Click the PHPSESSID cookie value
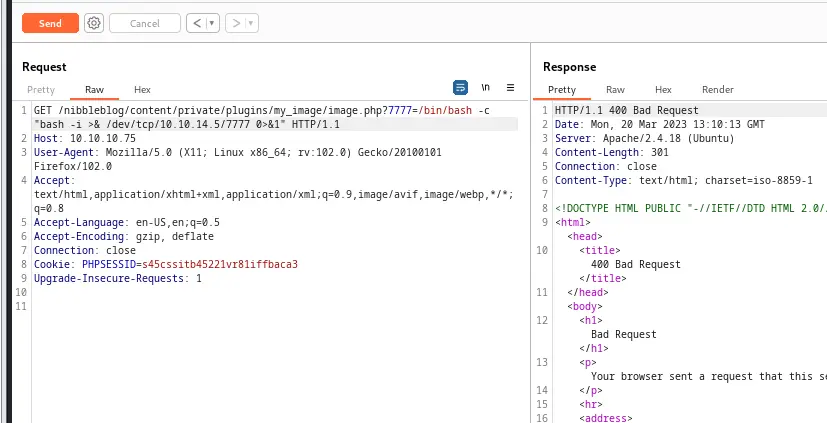Image resolution: width=827 pixels, height=423 pixels. coord(220,264)
